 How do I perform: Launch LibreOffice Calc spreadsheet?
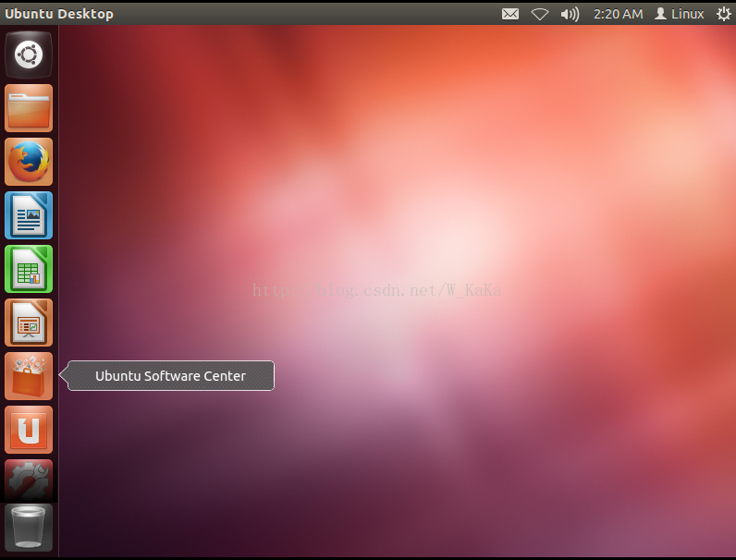click(29, 269)
